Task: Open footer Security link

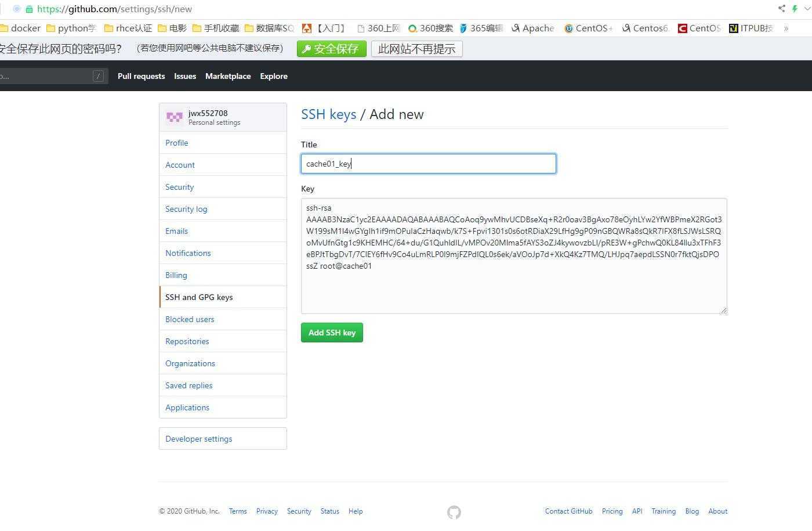Action: click(x=299, y=511)
